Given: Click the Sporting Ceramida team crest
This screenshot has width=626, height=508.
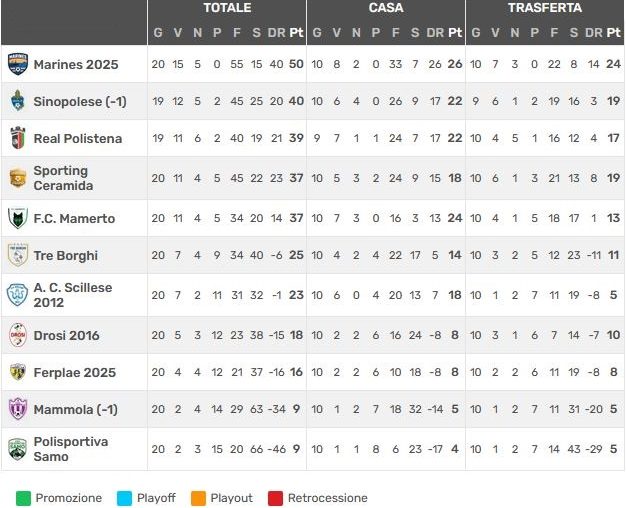Looking at the screenshot, I should tap(18, 178).
